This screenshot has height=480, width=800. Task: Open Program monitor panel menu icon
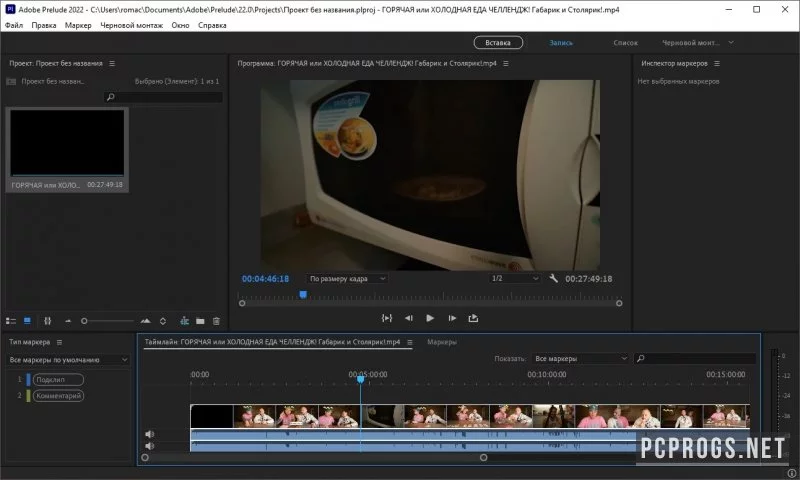pos(506,63)
